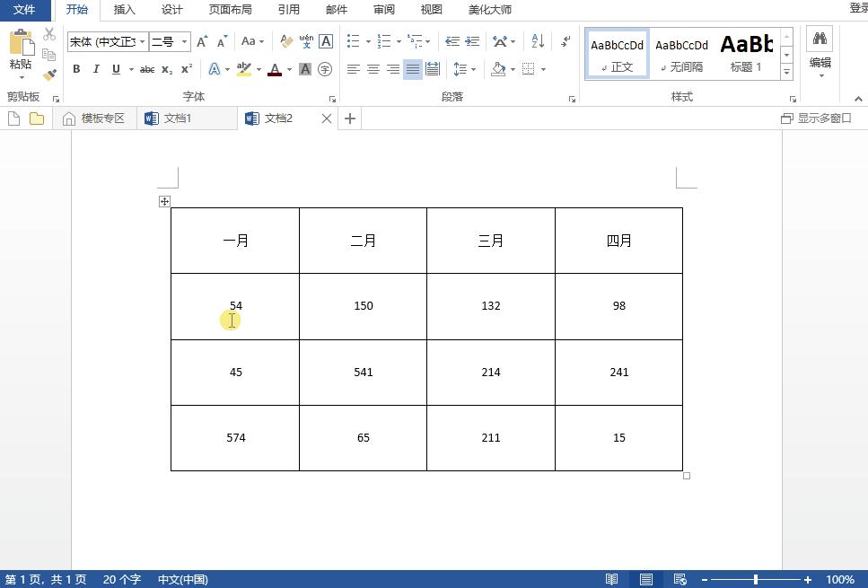Toggle italic formatting

[x=96, y=69]
